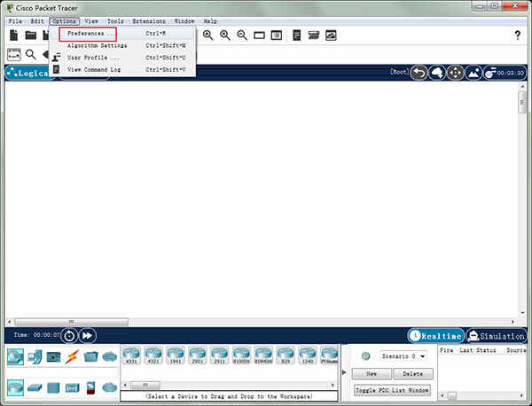Select Components category icon

[x=53, y=357]
